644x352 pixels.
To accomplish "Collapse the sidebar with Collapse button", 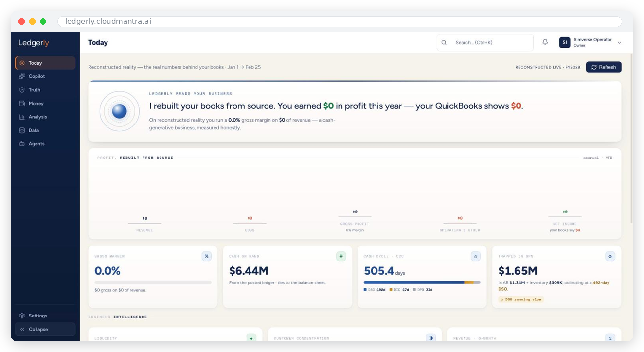I will [45, 329].
